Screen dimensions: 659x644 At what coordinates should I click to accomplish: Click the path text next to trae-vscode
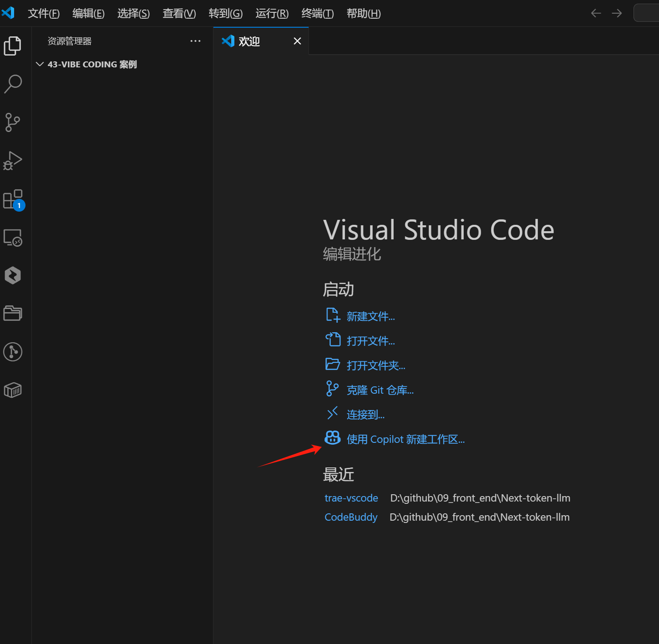[x=480, y=498]
